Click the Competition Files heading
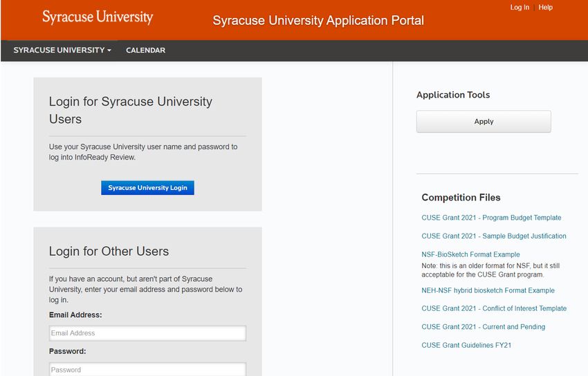The height and width of the screenshot is (376, 588). tap(461, 198)
